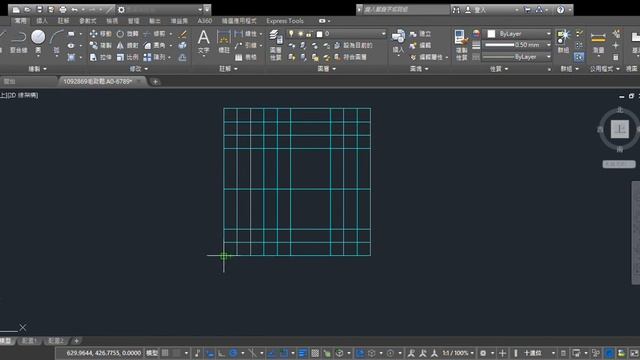The image size is (640, 360).
Task: Open the A360 ribbon tab
Action: [204, 20]
